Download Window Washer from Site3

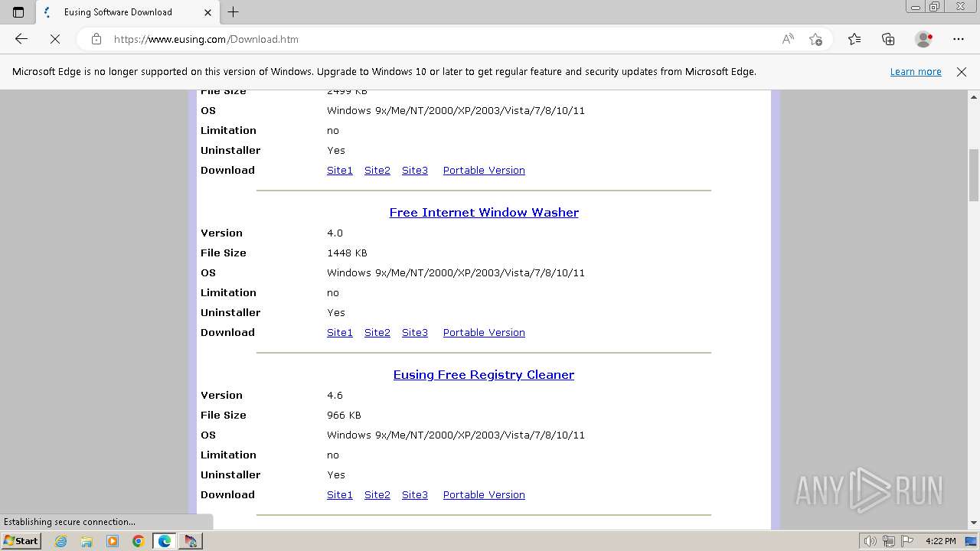415,333
